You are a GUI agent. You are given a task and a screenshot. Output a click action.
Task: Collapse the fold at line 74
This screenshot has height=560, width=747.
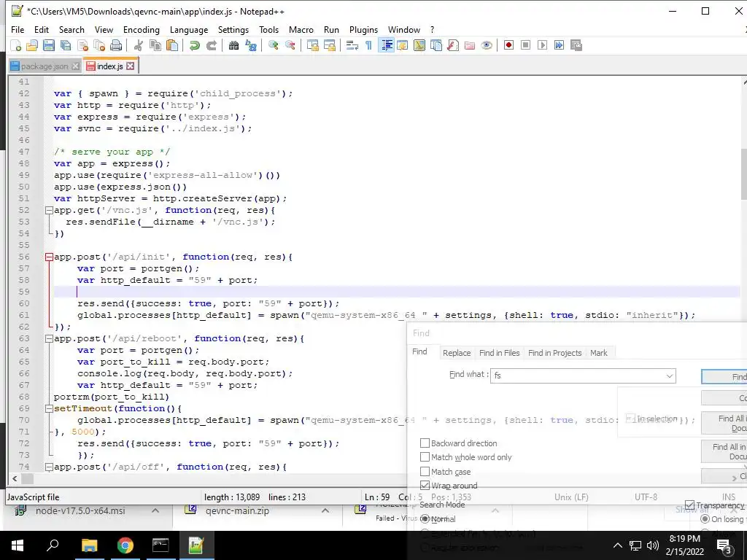click(49, 467)
